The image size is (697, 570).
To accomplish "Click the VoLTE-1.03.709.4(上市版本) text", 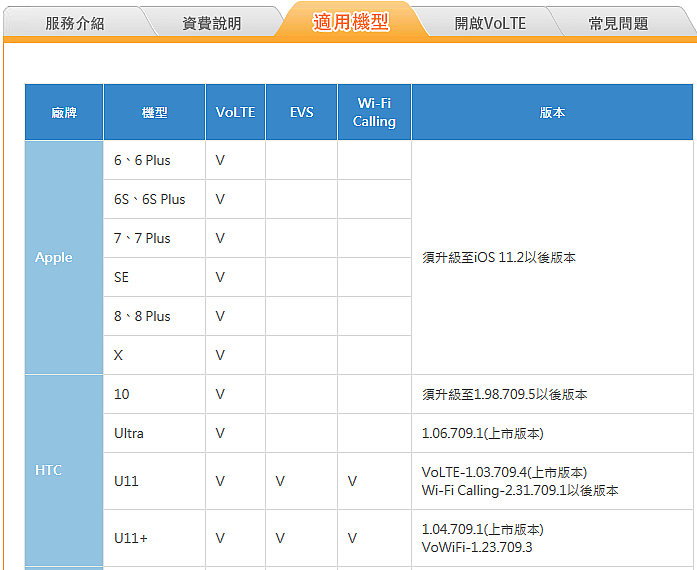I will [505, 472].
